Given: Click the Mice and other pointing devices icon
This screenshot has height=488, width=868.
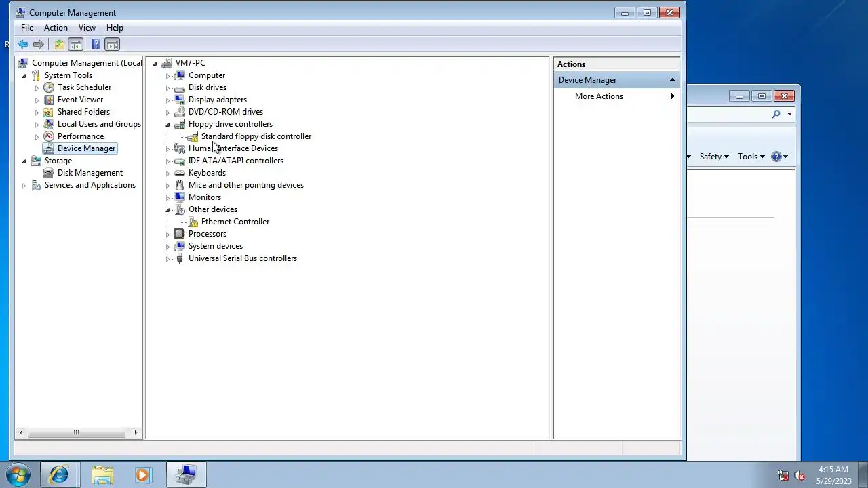Looking at the screenshot, I should 180,185.
